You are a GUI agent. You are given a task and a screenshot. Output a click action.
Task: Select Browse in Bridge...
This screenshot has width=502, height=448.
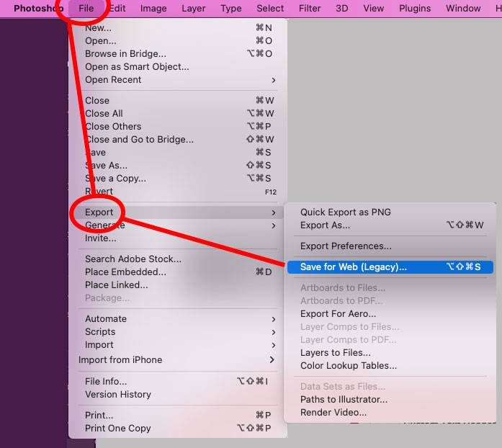tap(178, 54)
